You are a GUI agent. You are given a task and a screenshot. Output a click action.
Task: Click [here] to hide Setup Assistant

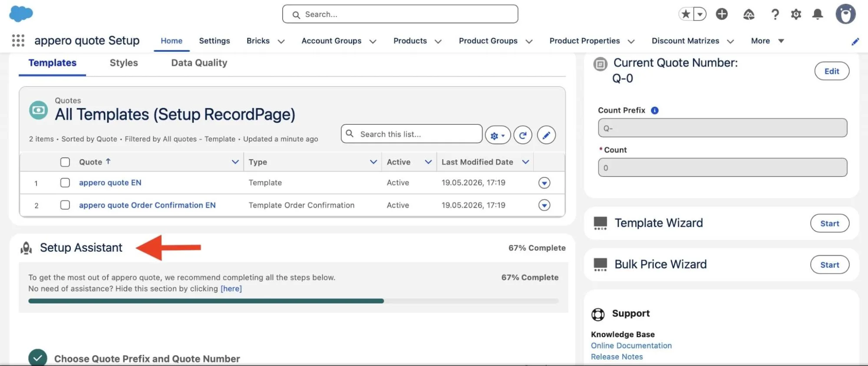point(231,289)
